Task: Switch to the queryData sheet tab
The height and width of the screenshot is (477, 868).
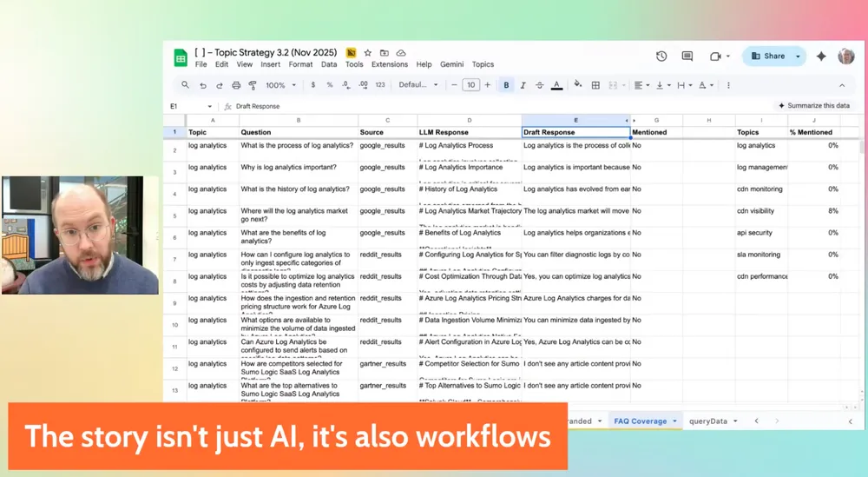Action: click(x=707, y=421)
